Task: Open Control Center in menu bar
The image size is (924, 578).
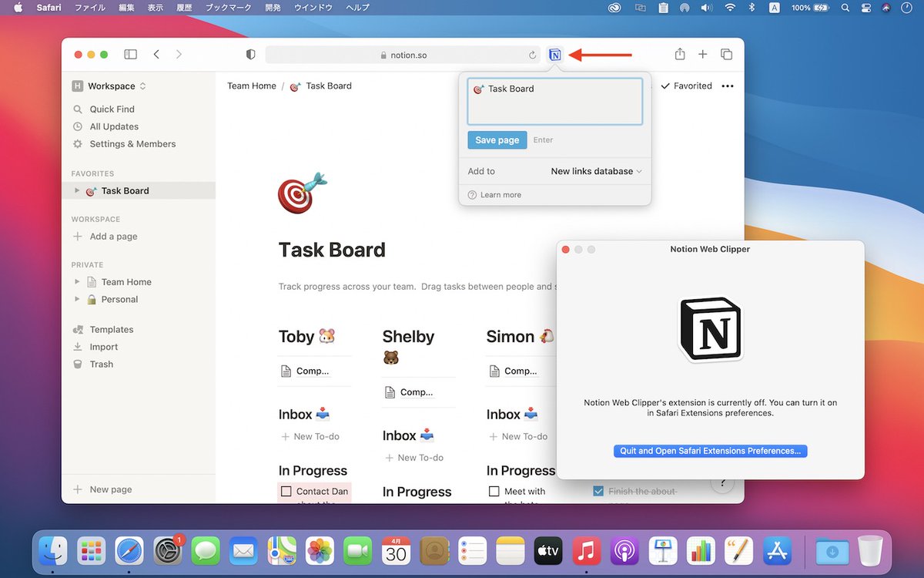Action: pos(865,8)
